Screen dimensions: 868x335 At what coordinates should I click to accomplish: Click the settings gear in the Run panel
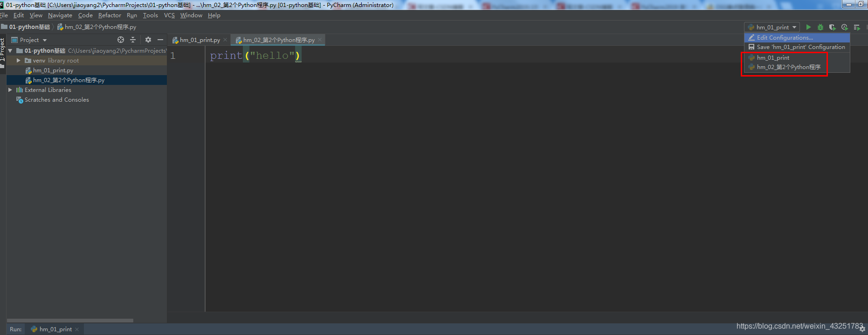(862, 329)
